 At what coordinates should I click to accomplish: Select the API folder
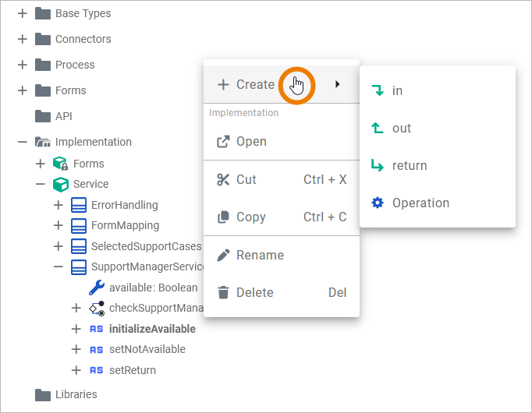coord(63,116)
